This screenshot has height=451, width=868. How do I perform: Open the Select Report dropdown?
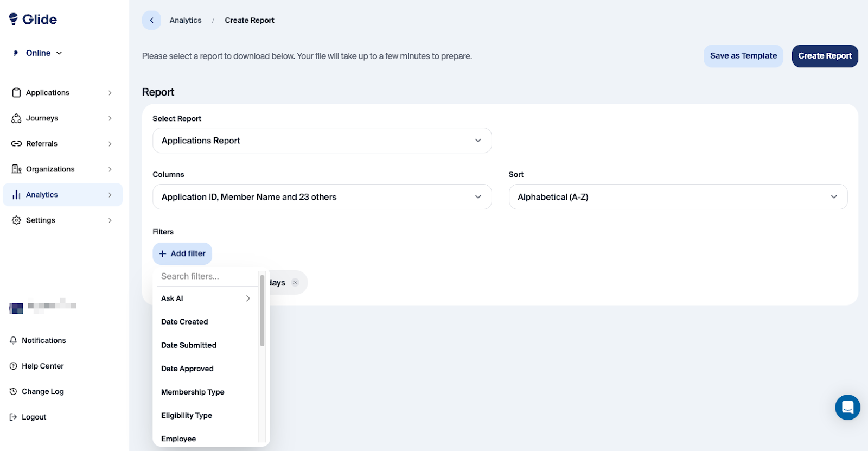322,141
